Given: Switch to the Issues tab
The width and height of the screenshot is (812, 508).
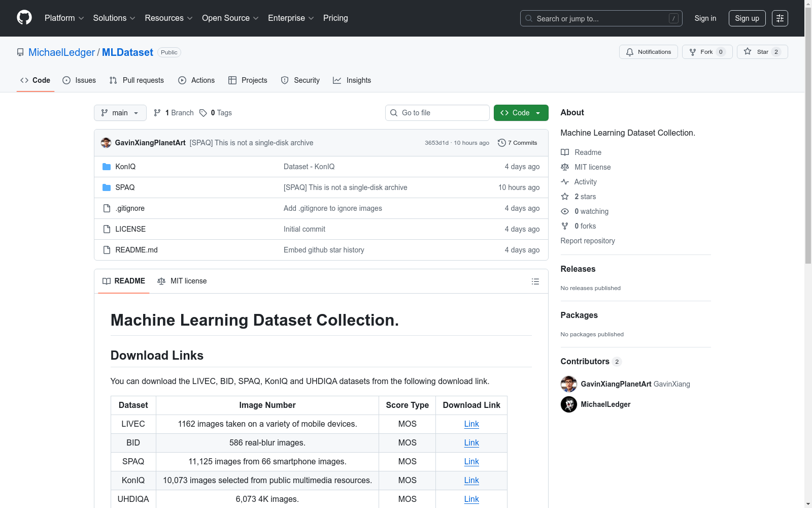Looking at the screenshot, I should [79, 80].
